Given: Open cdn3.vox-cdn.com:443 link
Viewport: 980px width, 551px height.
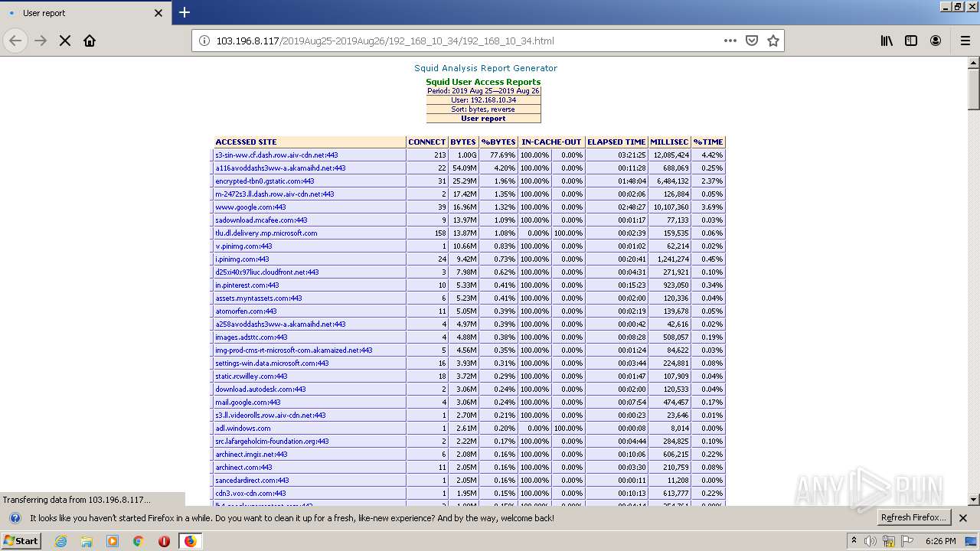Looking at the screenshot, I should click(x=250, y=494).
